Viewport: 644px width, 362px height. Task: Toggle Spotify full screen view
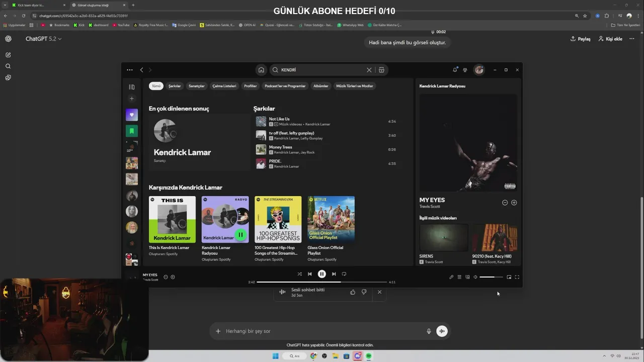pos(517,277)
